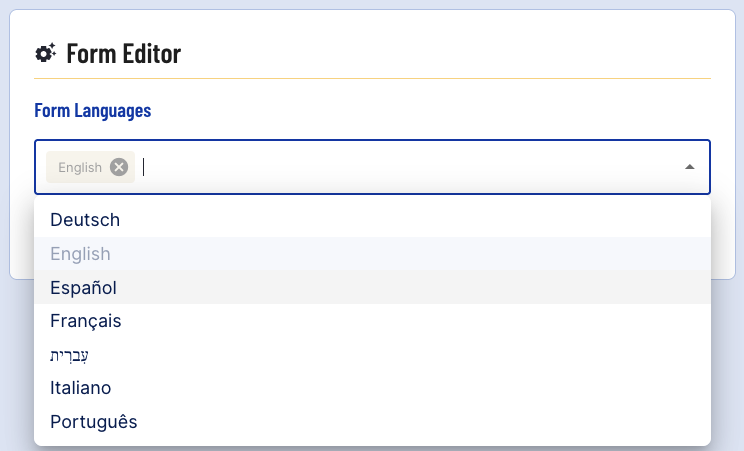This screenshot has height=451, width=744.
Task: Select the Hebrew עברית option
Action: pos(75,355)
